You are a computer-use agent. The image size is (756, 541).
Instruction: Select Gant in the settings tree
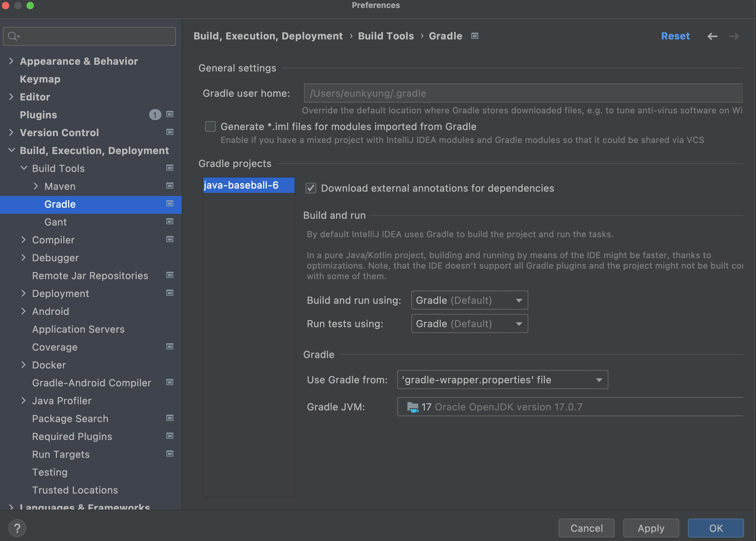pos(56,222)
